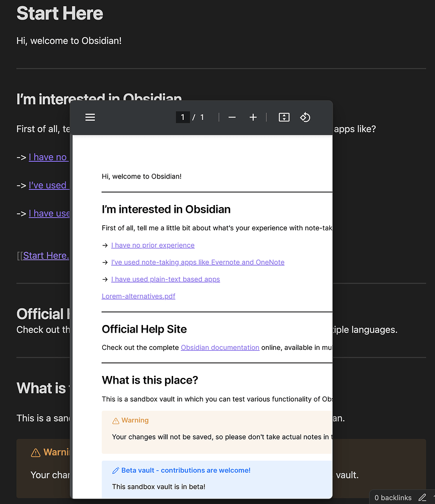435x504 pixels.
Task: Click the edit pencil beside the backlinks count
Action: (x=422, y=497)
